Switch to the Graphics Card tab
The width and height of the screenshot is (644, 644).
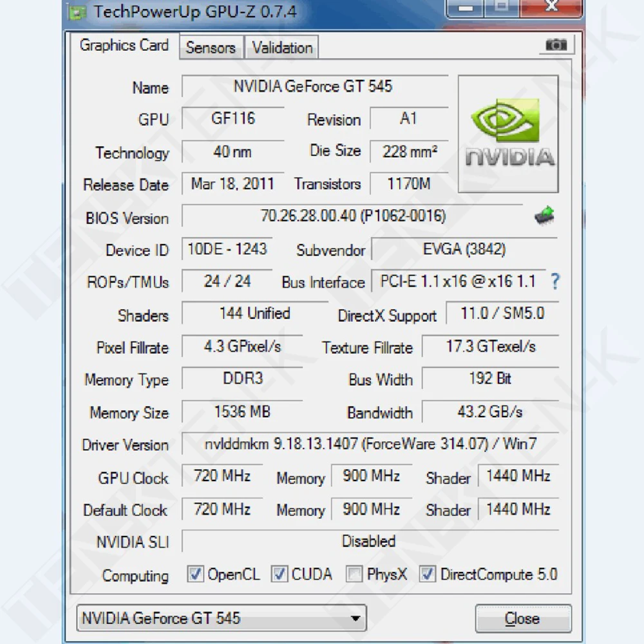(124, 46)
